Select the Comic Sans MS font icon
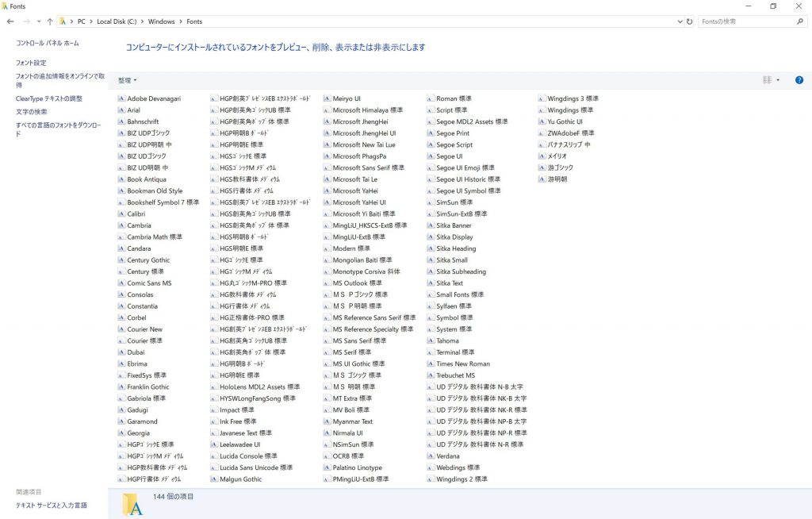This screenshot has width=812, height=519. point(121,283)
